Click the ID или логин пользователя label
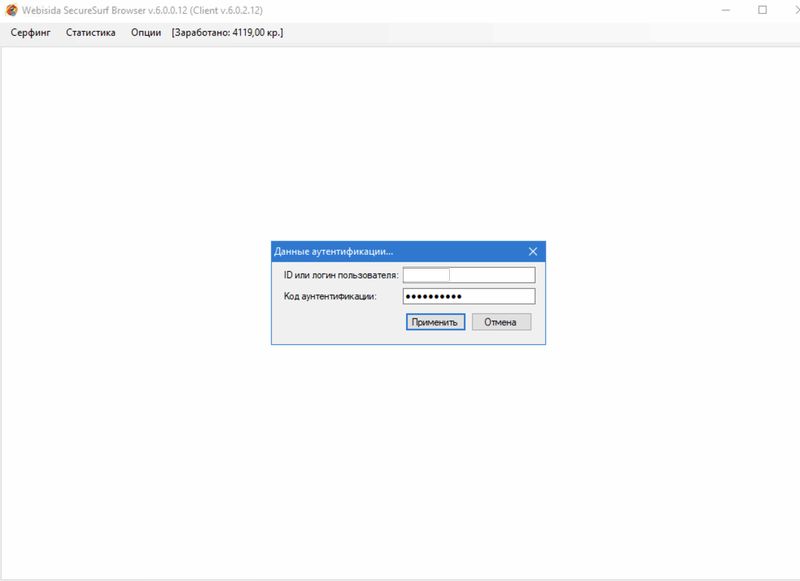The height and width of the screenshot is (581, 800). [x=341, y=275]
